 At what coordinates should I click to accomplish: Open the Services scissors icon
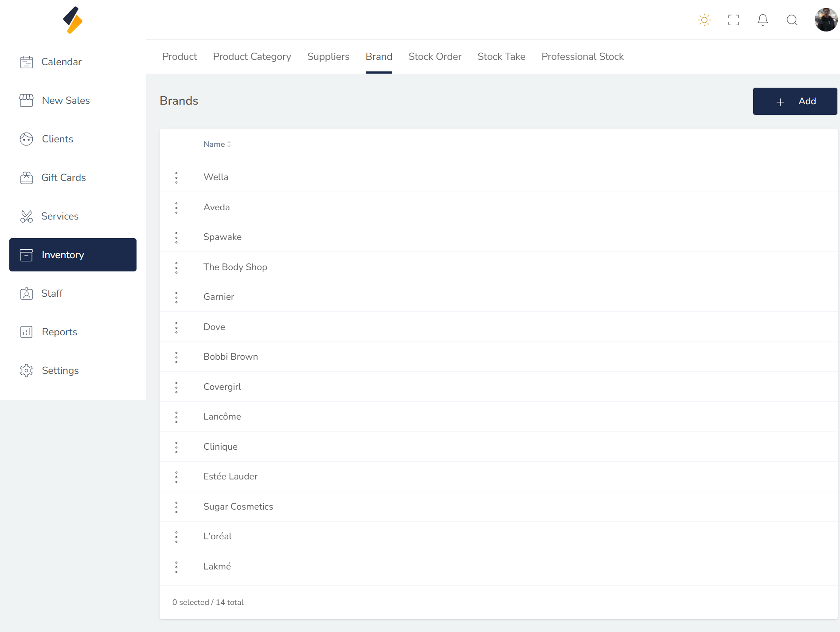click(x=27, y=216)
